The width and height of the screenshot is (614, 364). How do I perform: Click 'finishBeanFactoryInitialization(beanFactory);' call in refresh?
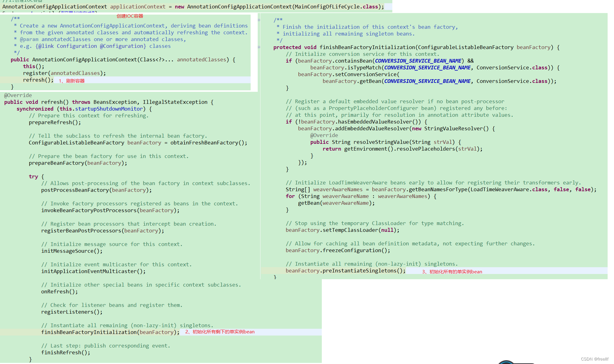click(x=110, y=332)
